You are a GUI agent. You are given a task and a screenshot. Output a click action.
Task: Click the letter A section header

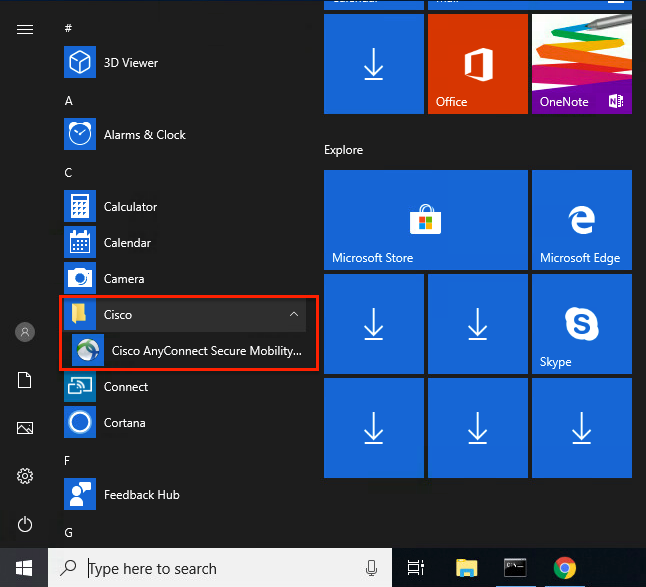click(x=68, y=101)
